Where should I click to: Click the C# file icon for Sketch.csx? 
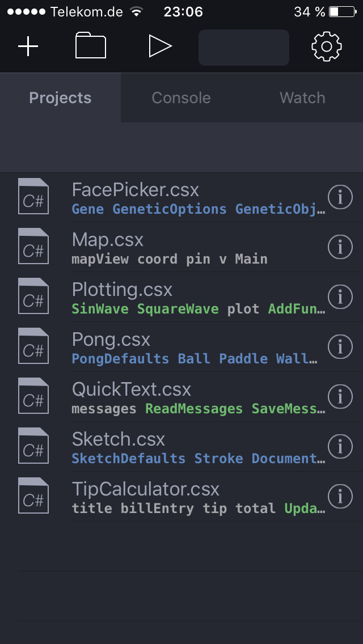(x=33, y=446)
